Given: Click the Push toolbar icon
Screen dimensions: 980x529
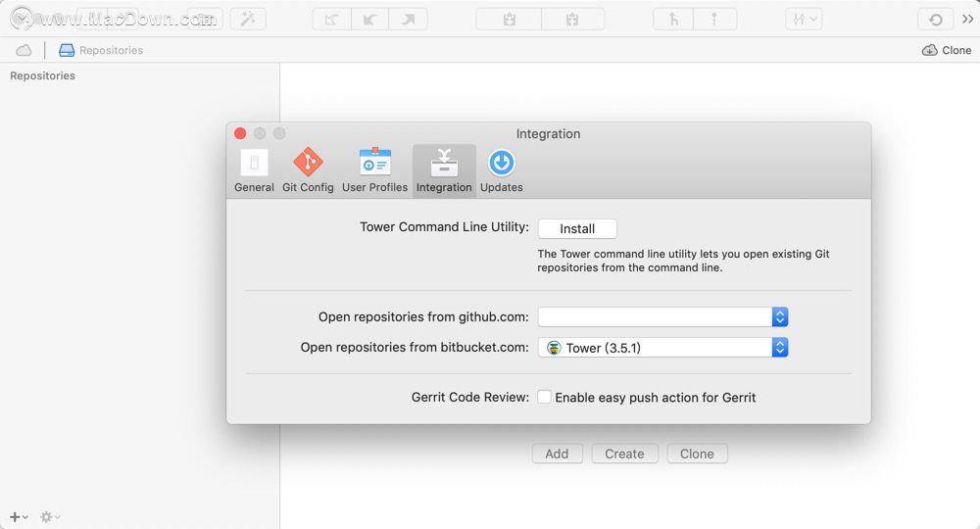Looking at the screenshot, I should (x=408, y=19).
